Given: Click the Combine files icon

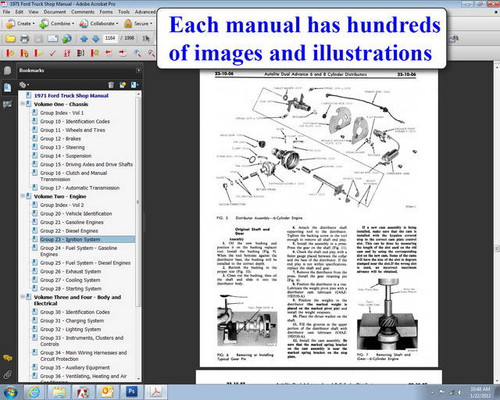Looking at the screenshot, I should (x=44, y=24).
